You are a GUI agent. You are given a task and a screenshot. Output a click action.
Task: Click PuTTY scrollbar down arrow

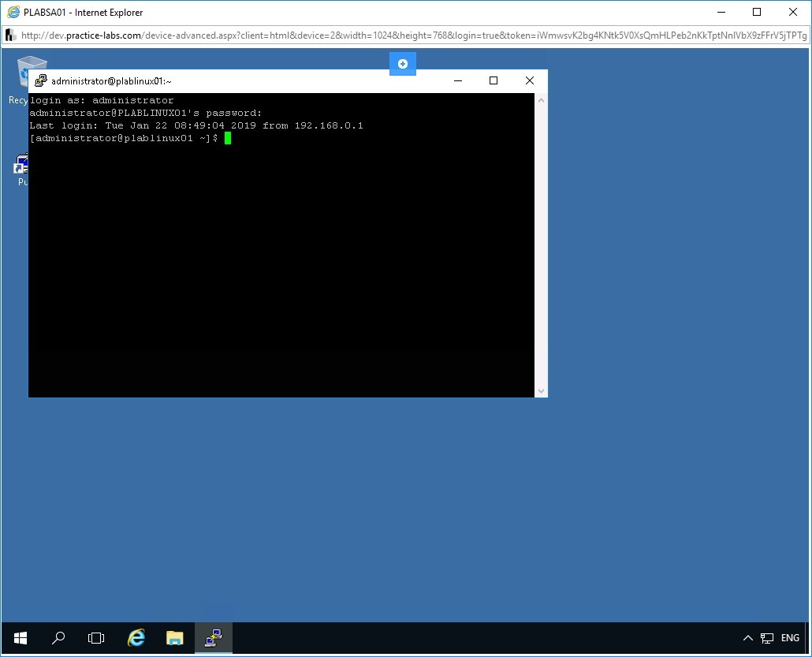pos(541,390)
